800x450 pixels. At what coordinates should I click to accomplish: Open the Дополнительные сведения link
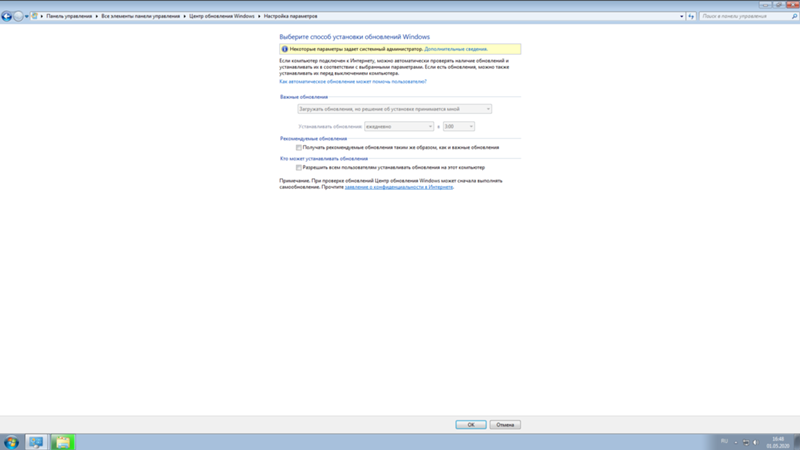(x=456, y=49)
